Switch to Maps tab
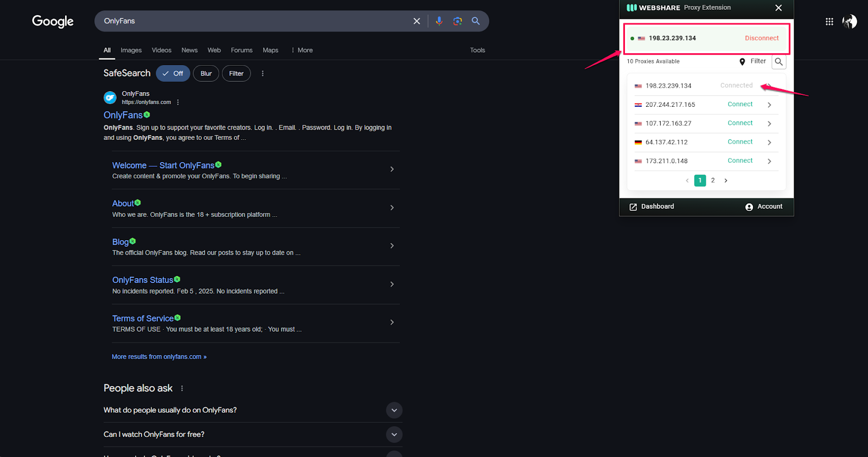868x457 pixels. tap(270, 50)
